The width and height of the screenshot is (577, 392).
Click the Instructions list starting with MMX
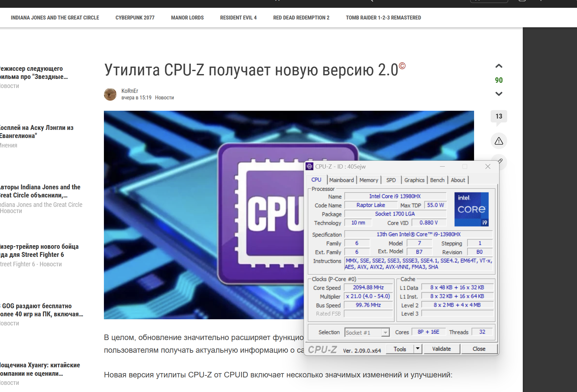tap(419, 264)
